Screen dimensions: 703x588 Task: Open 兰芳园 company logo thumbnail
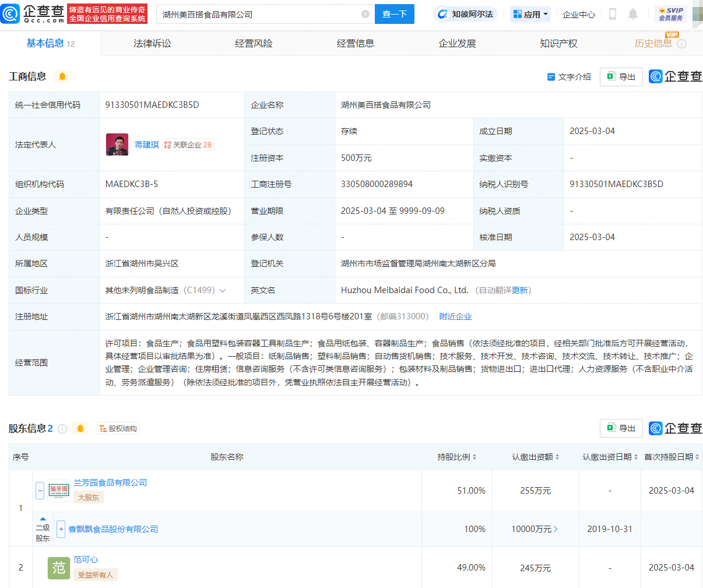[x=59, y=491]
